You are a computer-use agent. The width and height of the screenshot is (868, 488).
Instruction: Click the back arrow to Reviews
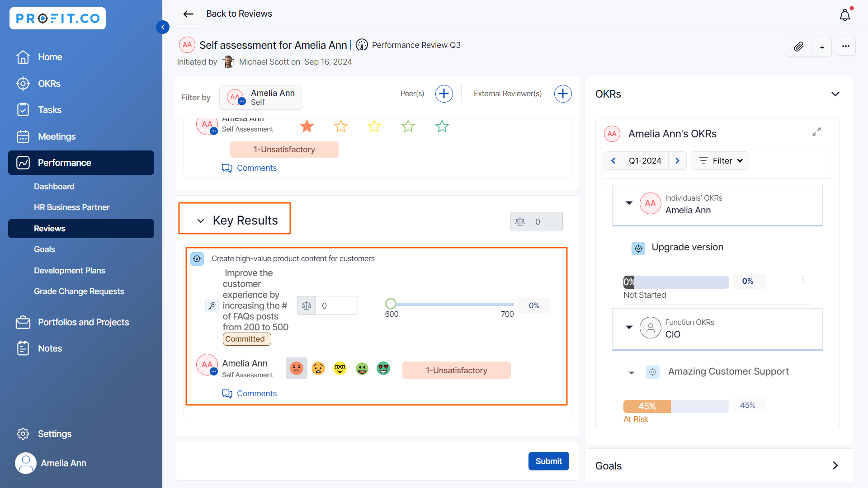[189, 14]
